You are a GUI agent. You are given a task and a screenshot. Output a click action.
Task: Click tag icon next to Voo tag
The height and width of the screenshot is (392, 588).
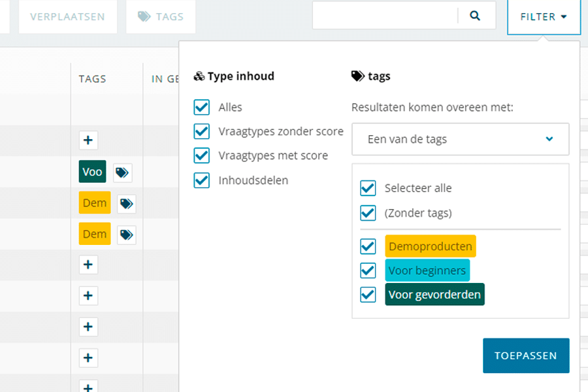click(122, 172)
